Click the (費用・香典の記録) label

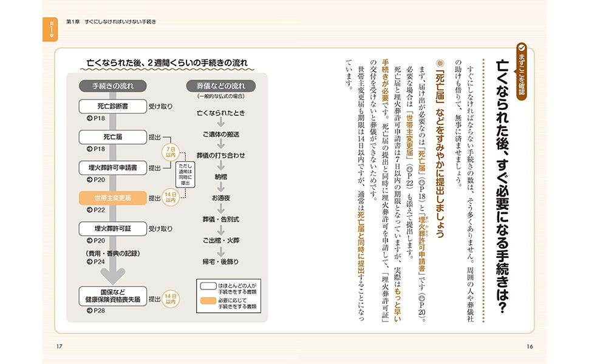coord(113,254)
